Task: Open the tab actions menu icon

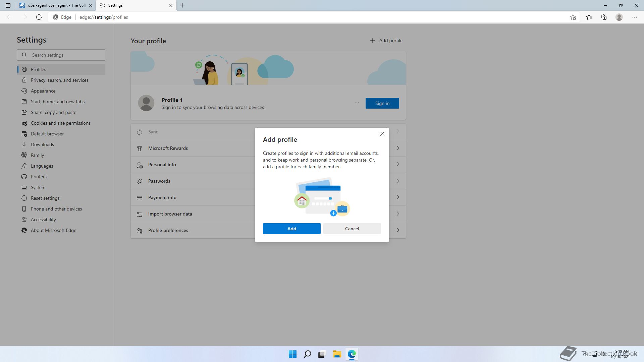Action: point(8,5)
